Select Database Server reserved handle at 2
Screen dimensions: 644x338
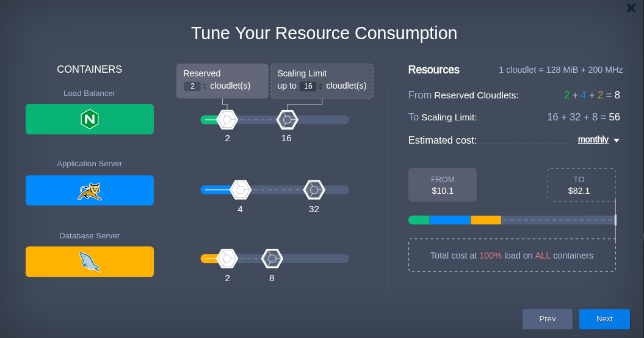coord(227,259)
